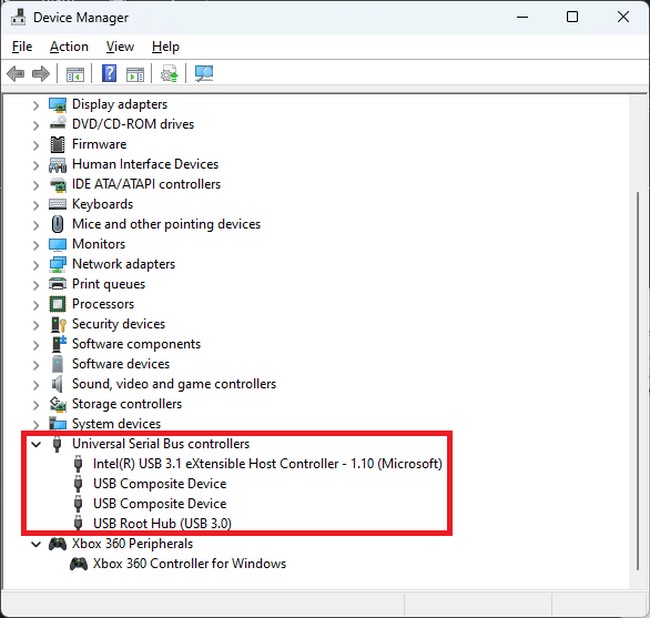The image size is (650, 618).
Task: Toggle the action pane toolbar icon
Action: [x=135, y=74]
